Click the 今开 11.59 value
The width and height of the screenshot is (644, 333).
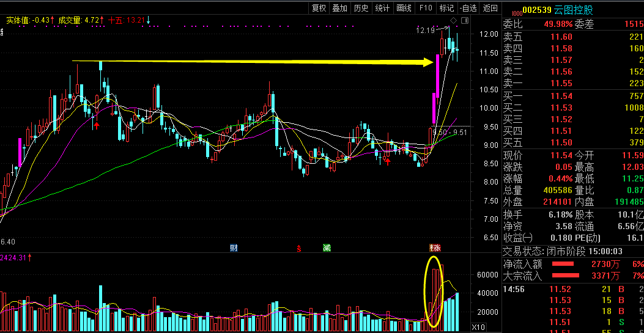click(633, 155)
